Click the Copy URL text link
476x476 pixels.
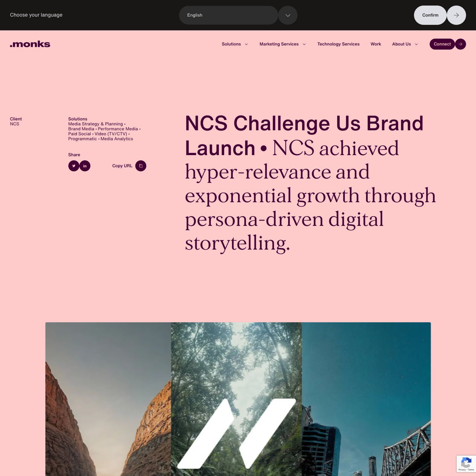click(x=122, y=166)
